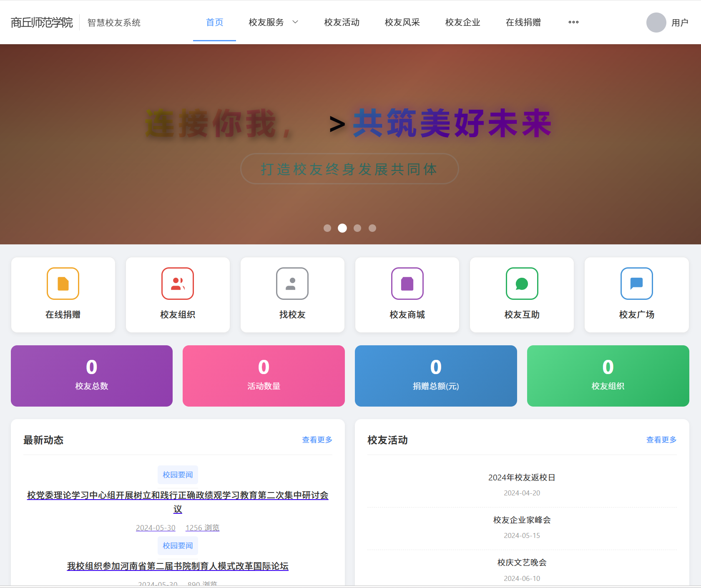Click the green 校友互助 chat bubble icon
The width and height of the screenshot is (701, 588).
point(522,284)
